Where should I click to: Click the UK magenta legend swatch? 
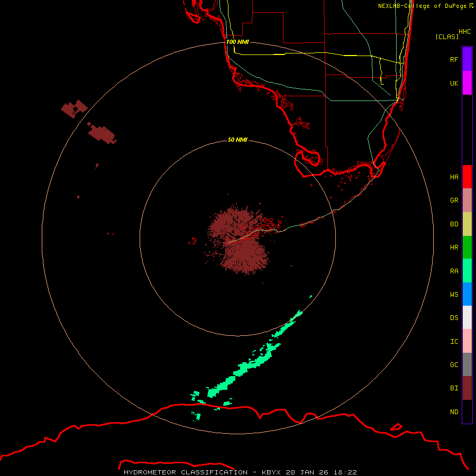(467, 83)
